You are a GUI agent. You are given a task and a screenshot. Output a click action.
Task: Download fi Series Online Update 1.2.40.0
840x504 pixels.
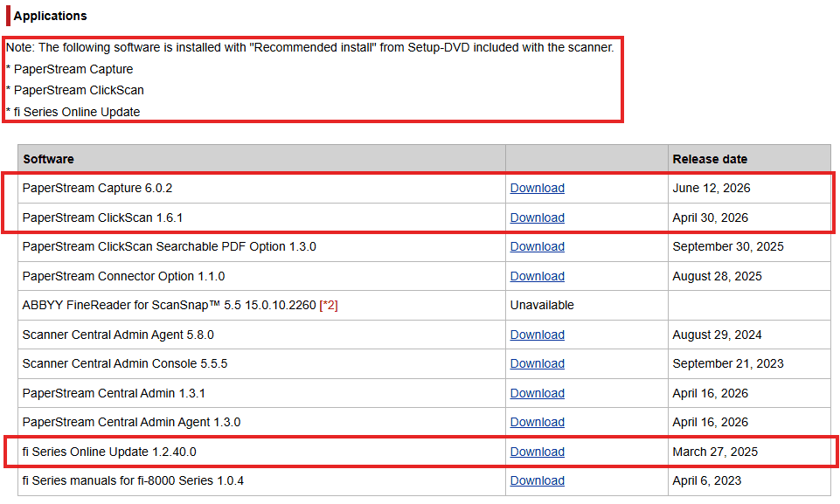(537, 452)
